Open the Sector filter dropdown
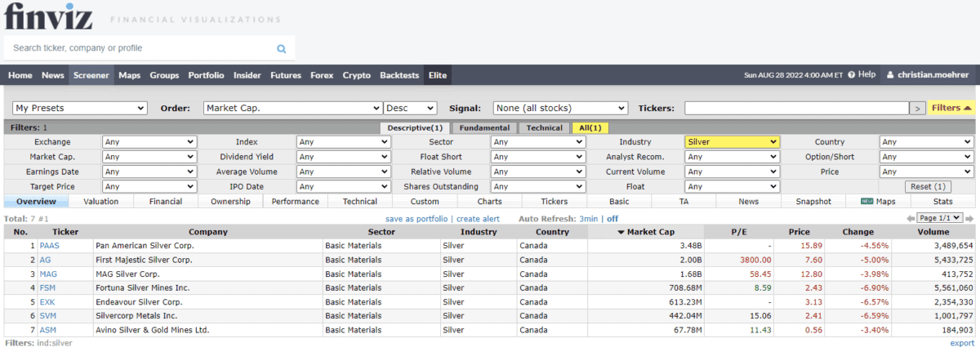This screenshot has height=352, width=980. click(538, 142)
